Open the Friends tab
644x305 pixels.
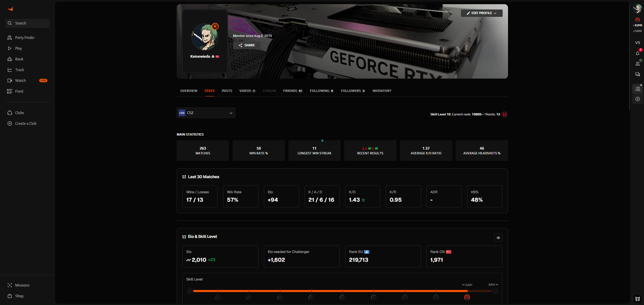[293, 91]
